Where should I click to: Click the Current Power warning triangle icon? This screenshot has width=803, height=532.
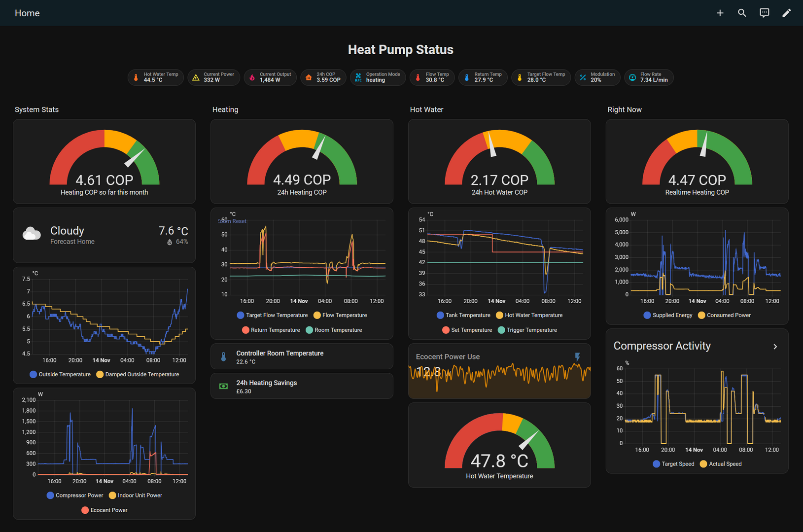point(196,77)
